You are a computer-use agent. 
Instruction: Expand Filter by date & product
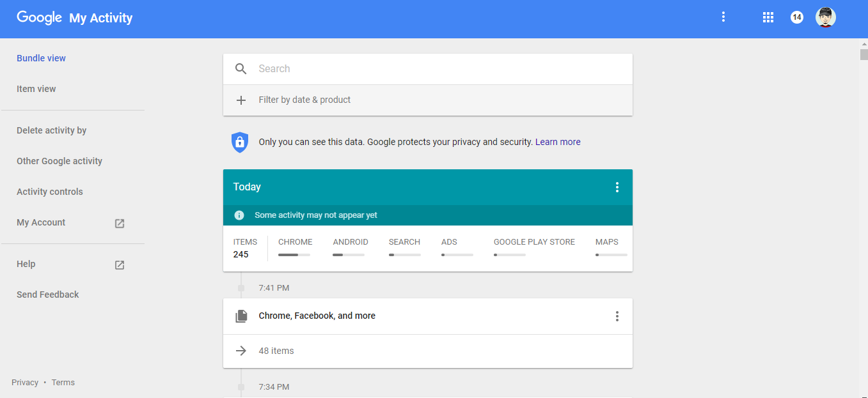coord(428,100)
